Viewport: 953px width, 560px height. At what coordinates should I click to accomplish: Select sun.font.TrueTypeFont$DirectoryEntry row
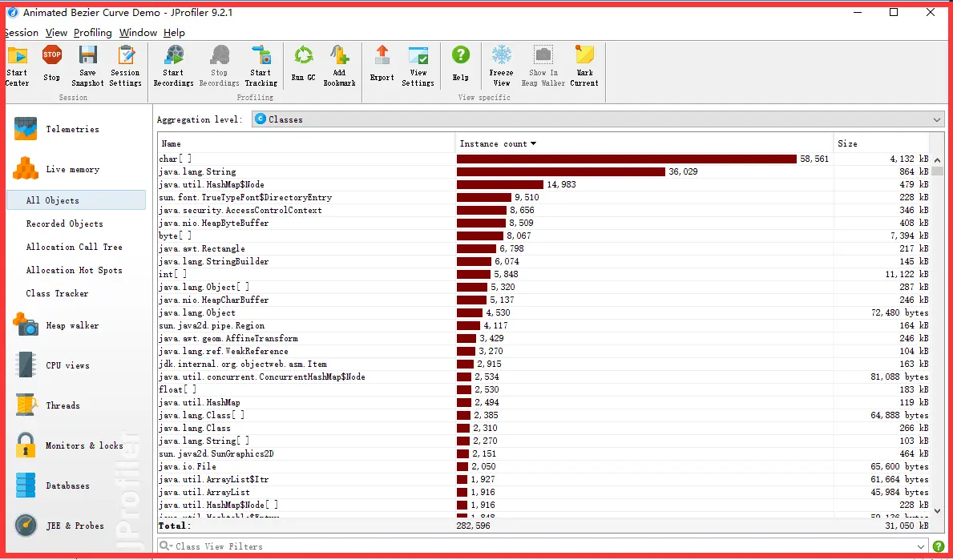(544, 197)
